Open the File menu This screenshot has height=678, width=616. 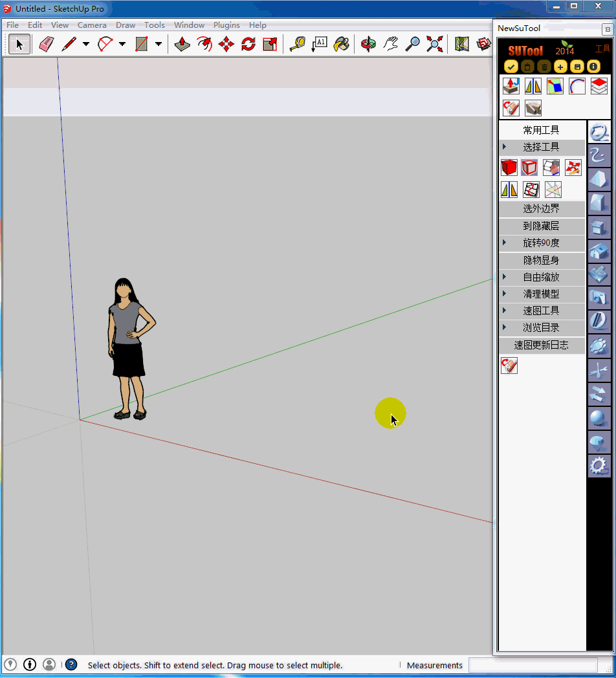click(x=12, y=25)
